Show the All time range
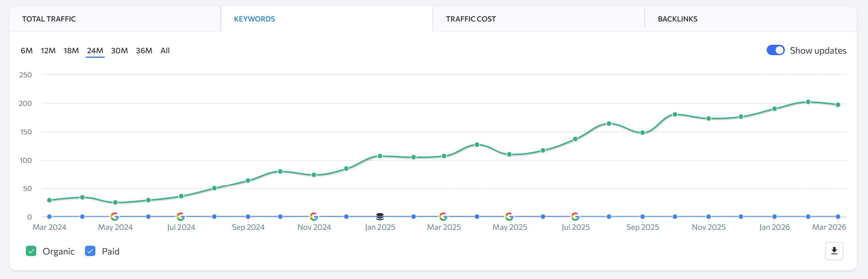 [165, 51]
